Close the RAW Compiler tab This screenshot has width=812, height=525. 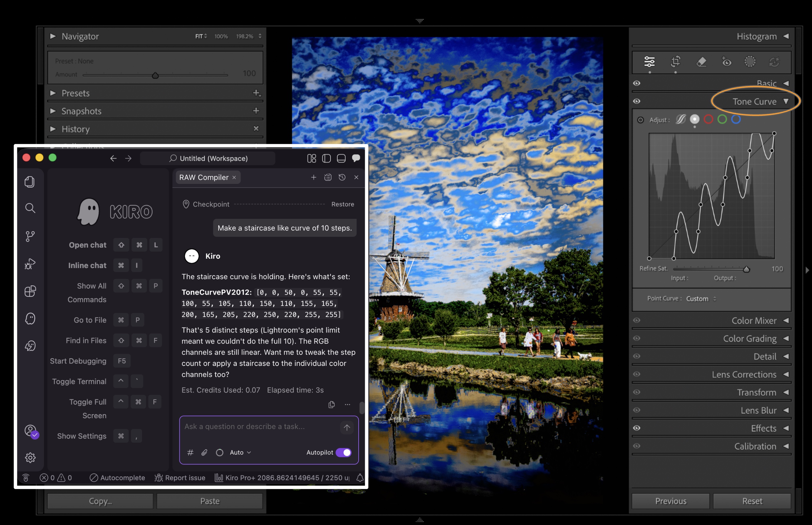(234, 177)
